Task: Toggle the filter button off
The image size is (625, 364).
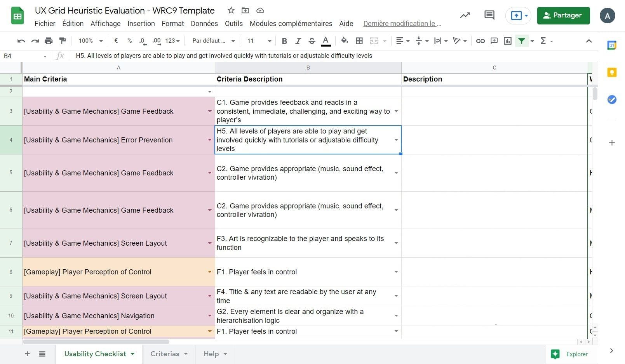Action: click(522, 41)
